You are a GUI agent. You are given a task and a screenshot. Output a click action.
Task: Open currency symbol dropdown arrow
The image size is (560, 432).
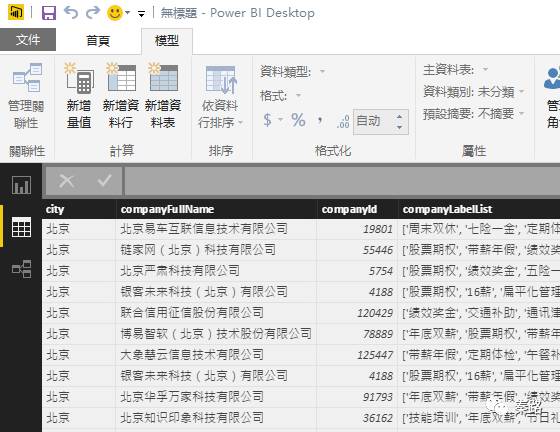click(281, 120)
